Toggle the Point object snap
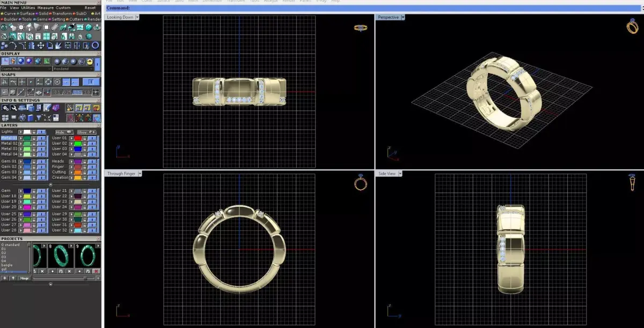 31,82
